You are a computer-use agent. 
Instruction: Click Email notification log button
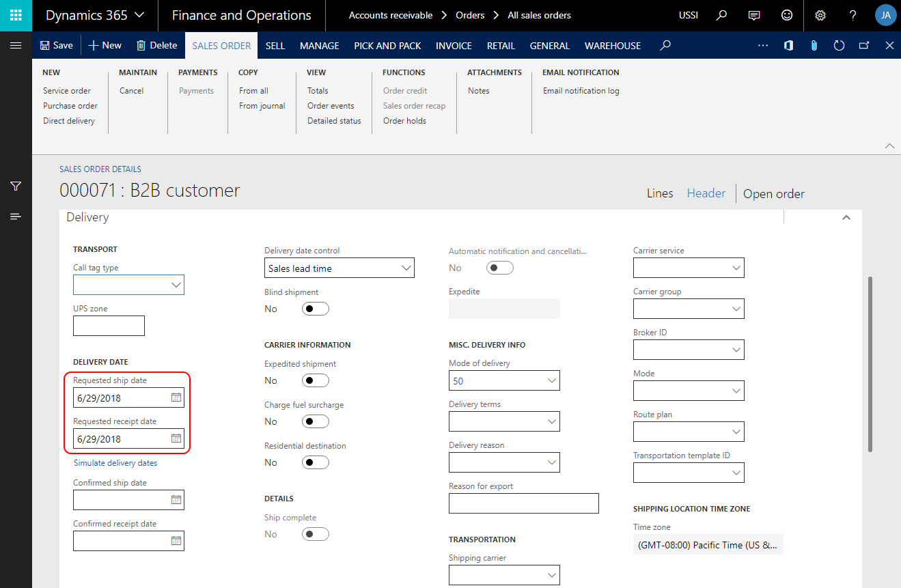[x=581, y=91]
